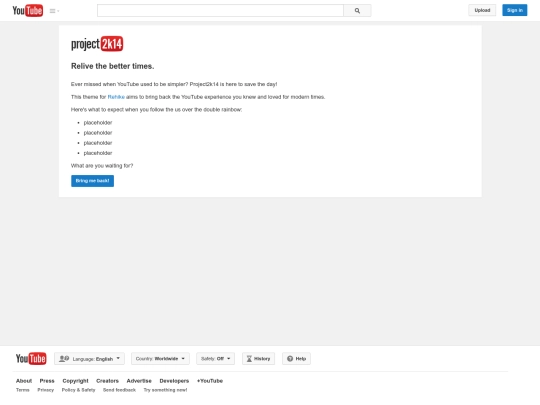The image size is (540, 405).
Task: Click the project 2k14 logo
Action: coord(97,44)
